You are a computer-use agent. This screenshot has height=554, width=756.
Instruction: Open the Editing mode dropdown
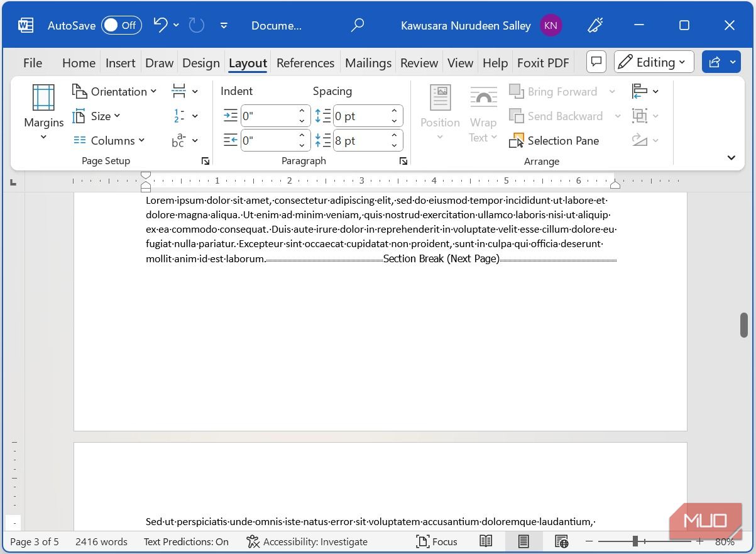point(654,62)
